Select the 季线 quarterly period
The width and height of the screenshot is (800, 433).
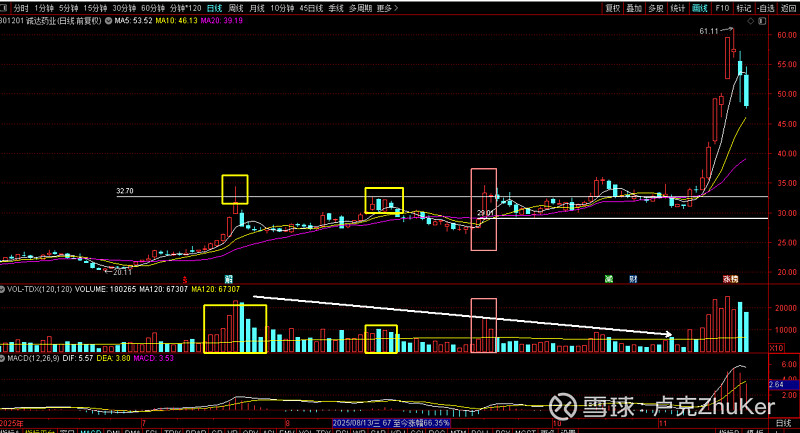pyautogui.click(x=336, y=8)
